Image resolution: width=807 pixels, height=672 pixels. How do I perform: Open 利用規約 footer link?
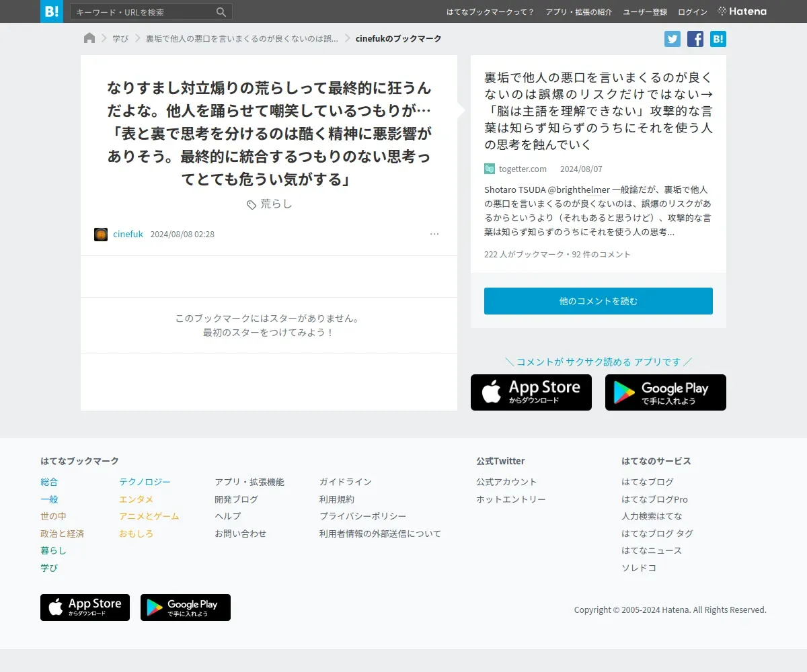tap(337, 499)
